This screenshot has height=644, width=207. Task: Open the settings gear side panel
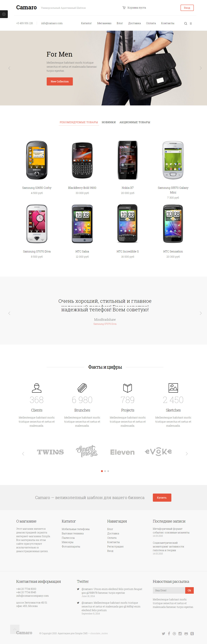[x=4, y=14]
